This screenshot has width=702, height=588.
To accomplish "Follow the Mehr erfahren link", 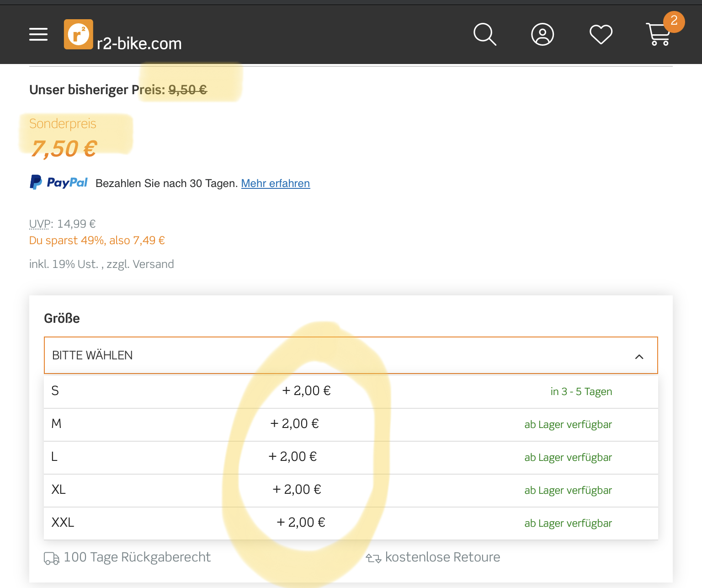I will 275,183.
